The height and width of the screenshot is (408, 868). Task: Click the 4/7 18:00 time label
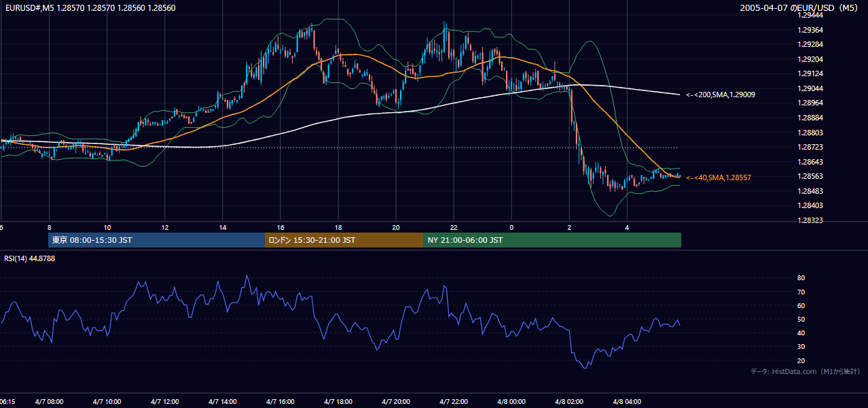click(x=338, y=402)
